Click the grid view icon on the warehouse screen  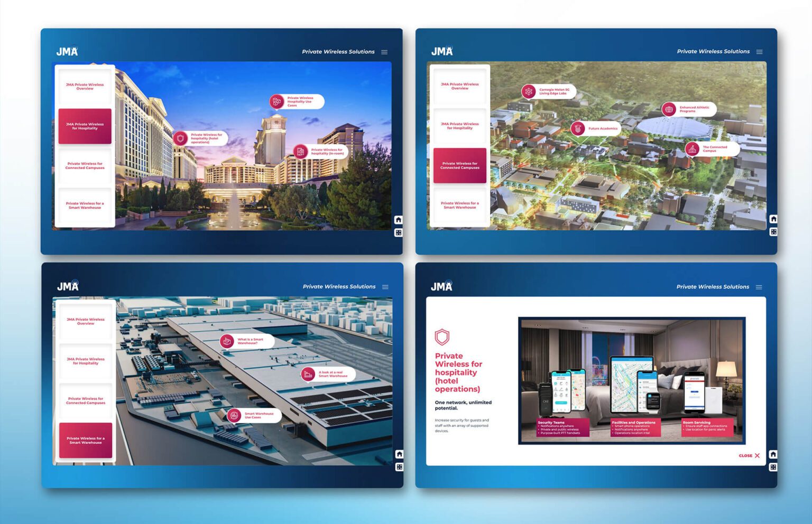click(x=399, y=467)
